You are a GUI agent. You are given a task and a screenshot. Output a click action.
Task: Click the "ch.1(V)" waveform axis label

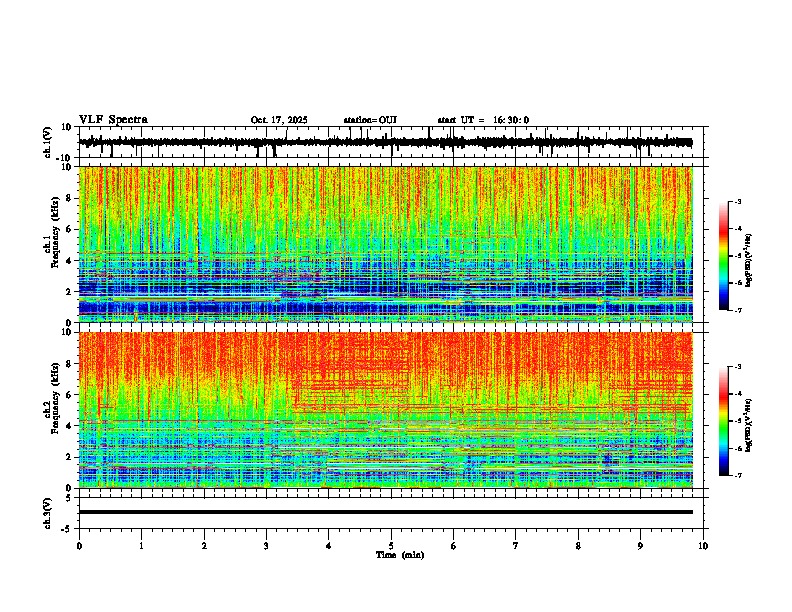pos(47,142)
